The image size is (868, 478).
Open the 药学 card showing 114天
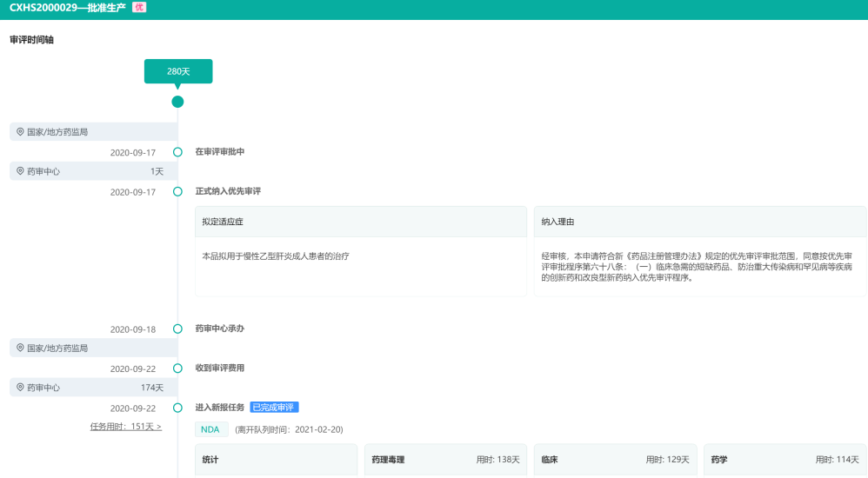(x=785, y=460)
